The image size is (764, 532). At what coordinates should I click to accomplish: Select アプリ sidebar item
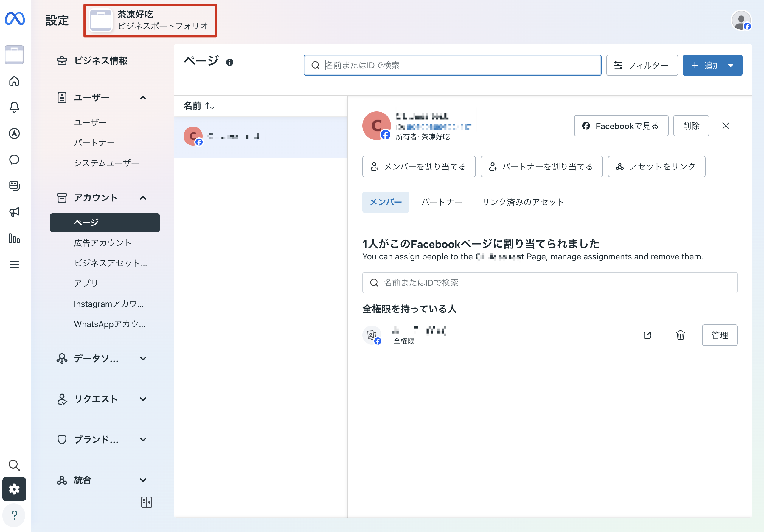[86, 284]
